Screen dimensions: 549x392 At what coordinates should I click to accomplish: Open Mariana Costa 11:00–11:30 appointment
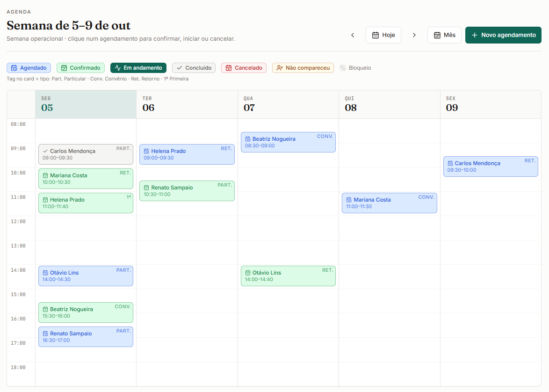tap(390, 203)
